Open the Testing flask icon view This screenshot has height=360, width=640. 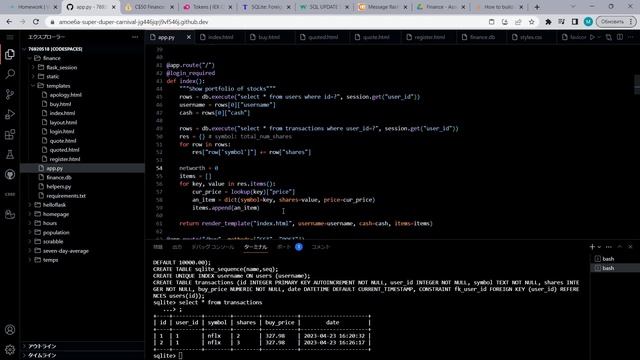point(10,154)
